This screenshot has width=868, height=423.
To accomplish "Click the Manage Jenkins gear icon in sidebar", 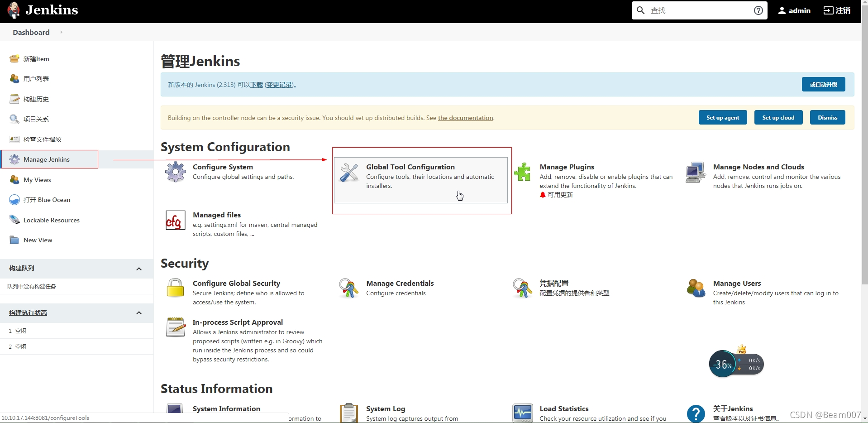I will [x=14, y=159].
